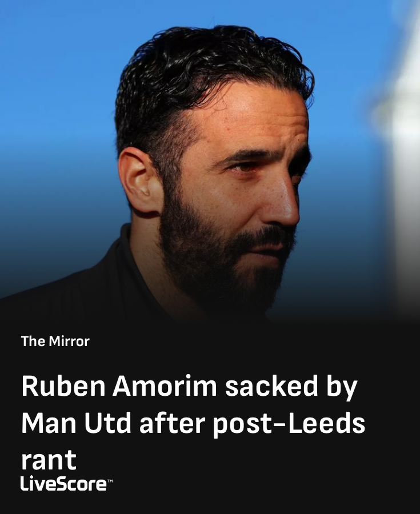Click the empty dark area right of LiveScore

[262, 484]
